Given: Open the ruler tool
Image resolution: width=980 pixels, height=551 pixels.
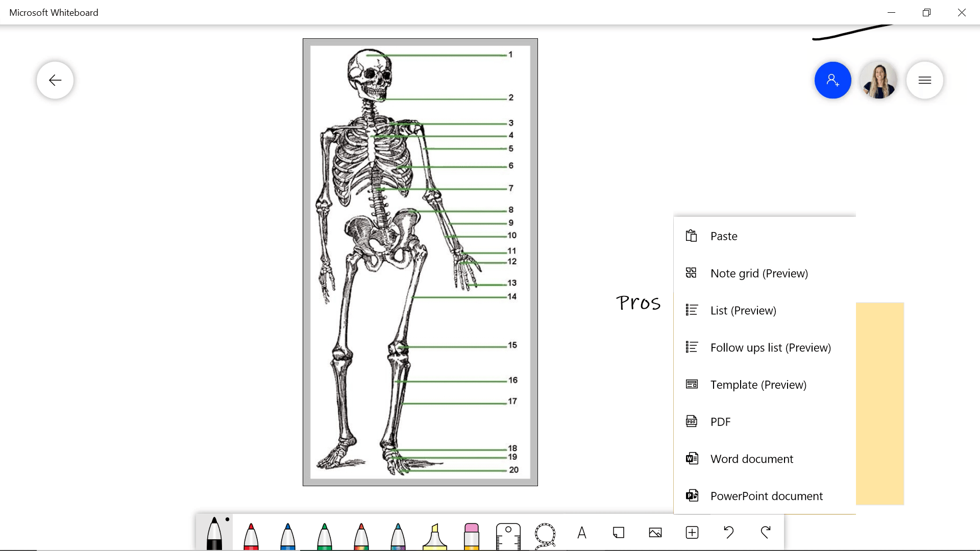Looking at the screenshot, I should [x=508, y=536].
